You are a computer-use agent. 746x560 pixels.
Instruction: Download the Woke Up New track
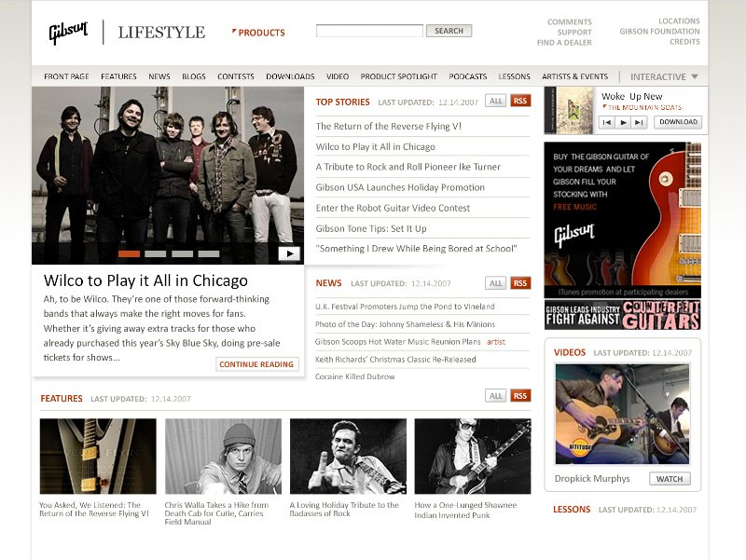(678, 122)
